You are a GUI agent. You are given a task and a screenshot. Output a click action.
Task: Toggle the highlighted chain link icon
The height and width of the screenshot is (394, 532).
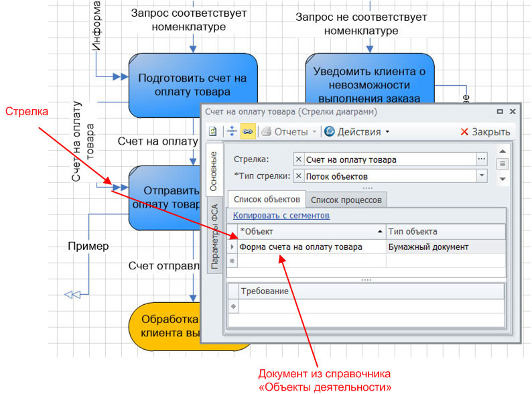pyautogui.click(x=247, y=132)
